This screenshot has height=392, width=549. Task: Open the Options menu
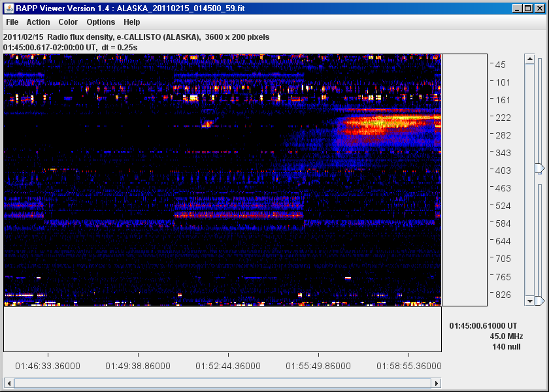(101, 22)
